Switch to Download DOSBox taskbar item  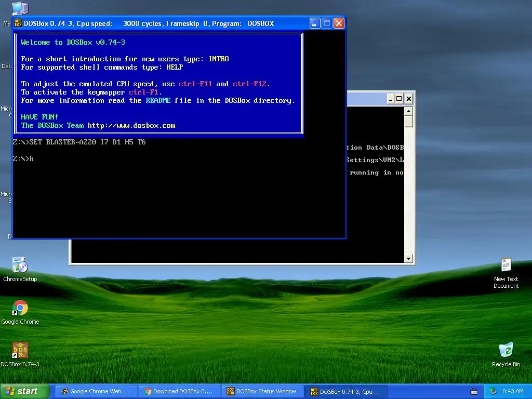click(x=179, y=392)
